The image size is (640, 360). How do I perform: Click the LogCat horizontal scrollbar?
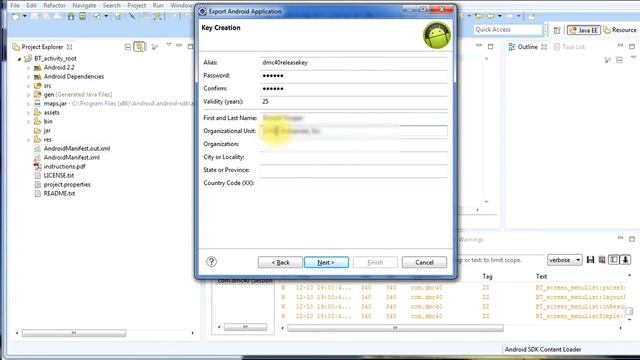pyautogui.click(x=395, y=328)
